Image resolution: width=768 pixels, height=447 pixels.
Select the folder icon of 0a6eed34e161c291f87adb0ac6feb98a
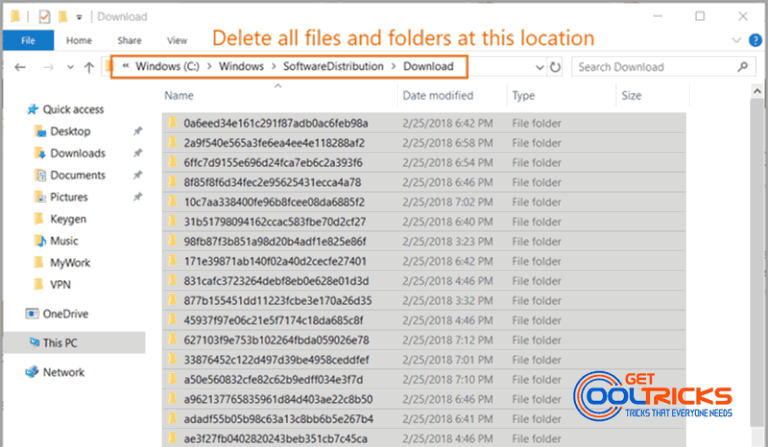(172, 123)
